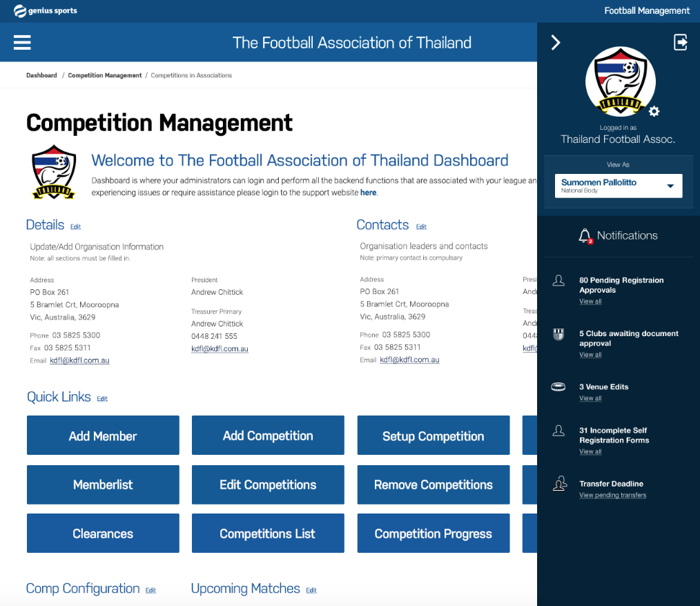
Task: View all clubs awaiting document approval
Action: pyautogui.click(x=590, y=355)
